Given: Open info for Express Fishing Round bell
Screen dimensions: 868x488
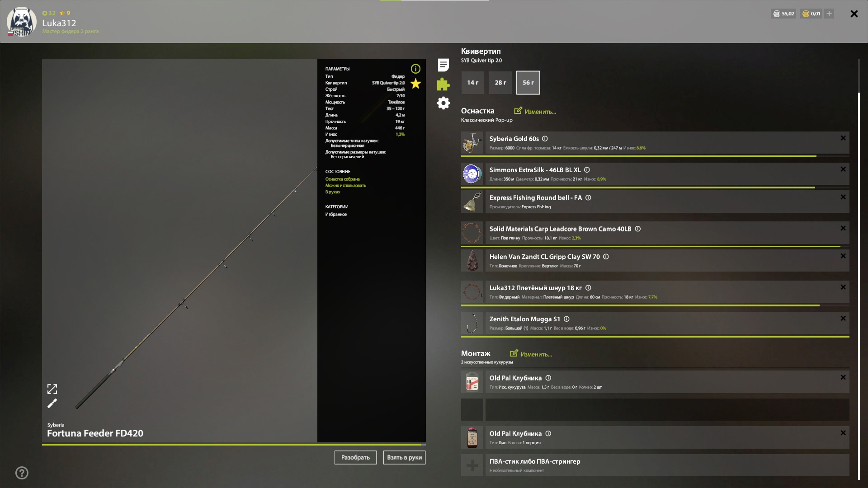Looking at the screenshot, I should pyautogui.click(x=588, y=197).
